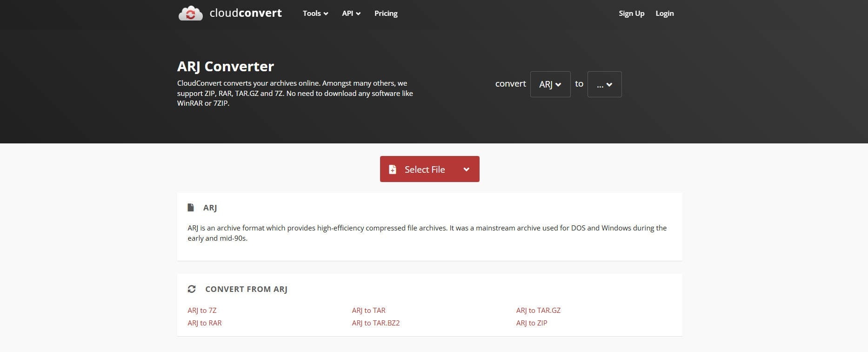Open the ARJ to RAR link
868x352 pixels.
pyautogui.click(x=205, y=323)
